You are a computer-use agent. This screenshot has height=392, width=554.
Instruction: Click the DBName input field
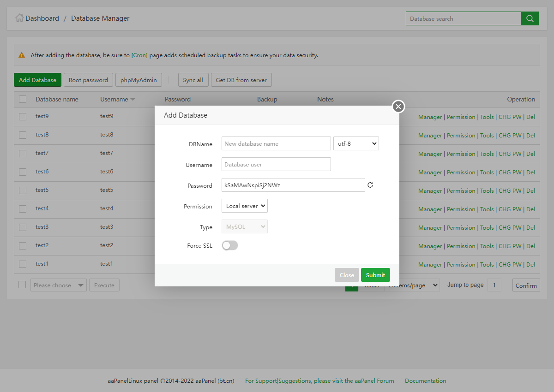click(x=276, y=143)
